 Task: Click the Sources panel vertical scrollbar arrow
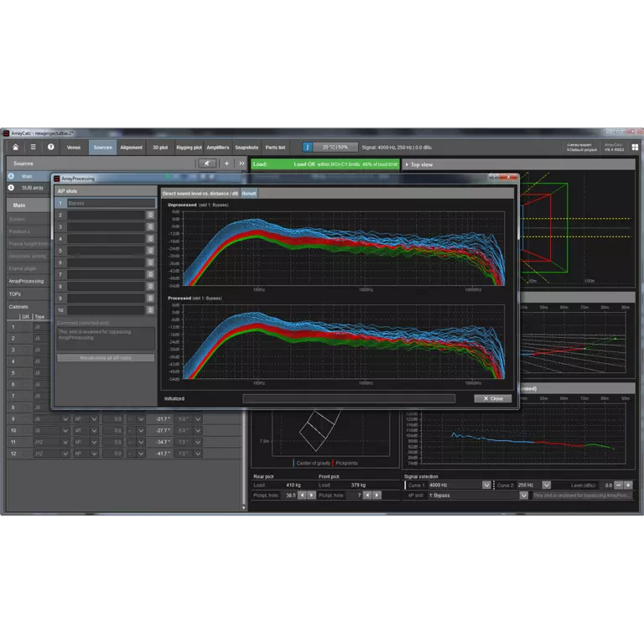point(243,508)
